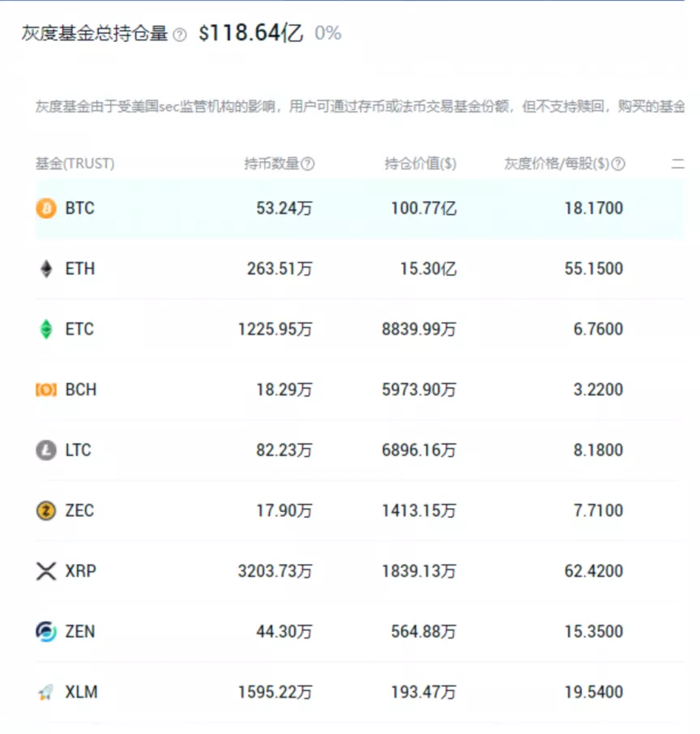The height and width of the screenshot is (734, 700).
Task: Click the 持币数量 column header
Action: 271,164
